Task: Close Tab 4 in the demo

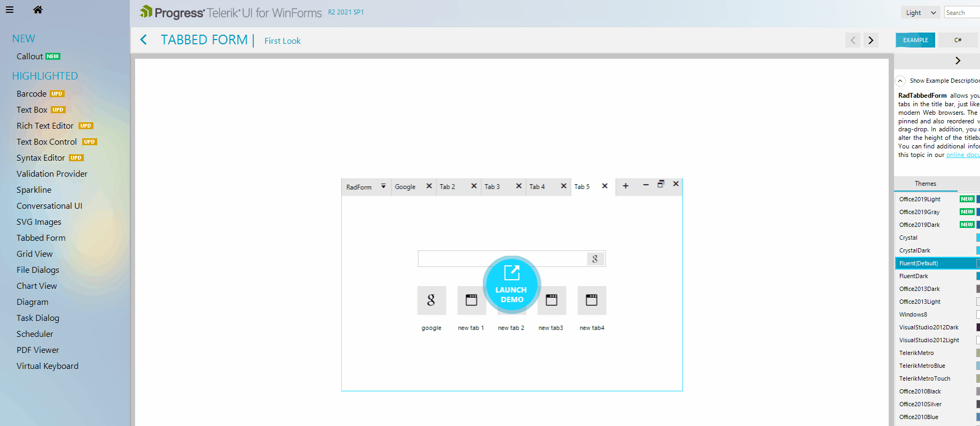Action: (x=563, y=186)
